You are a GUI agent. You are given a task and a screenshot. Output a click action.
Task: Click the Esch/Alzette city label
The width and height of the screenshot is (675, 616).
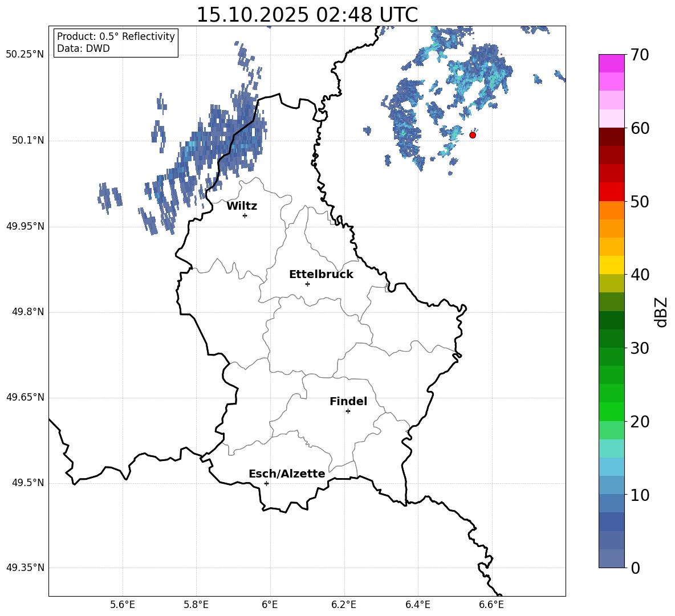pyautogui.click(x=287, y=474)
